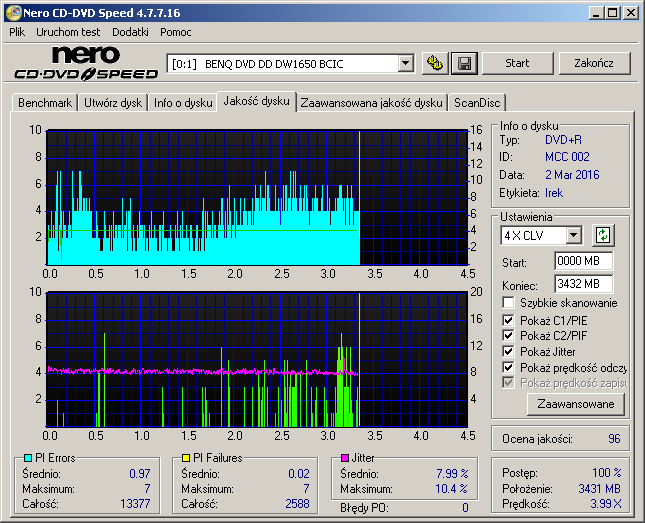Minimize the Nero CD-DVD Speed window
This screenshot has height=523, width=645.
596,13
